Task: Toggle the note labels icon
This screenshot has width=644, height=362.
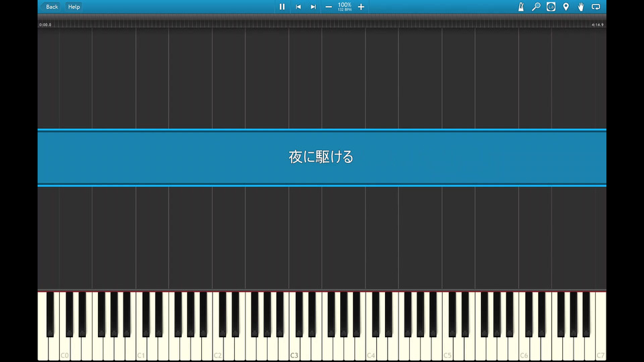Action: click(551, 7)
